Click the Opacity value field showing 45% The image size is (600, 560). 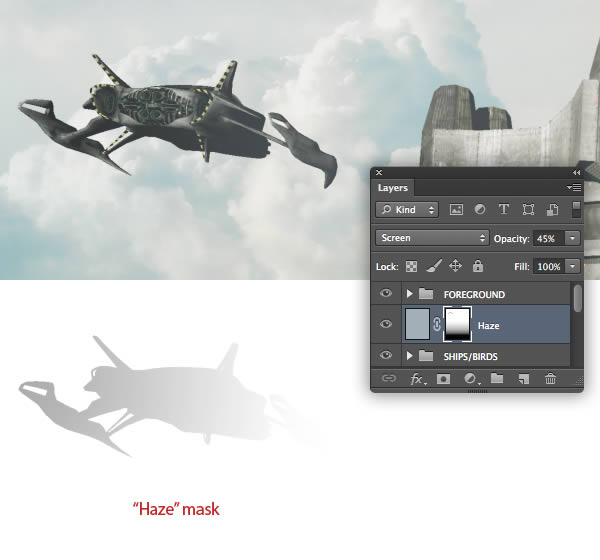coord(549,238)
